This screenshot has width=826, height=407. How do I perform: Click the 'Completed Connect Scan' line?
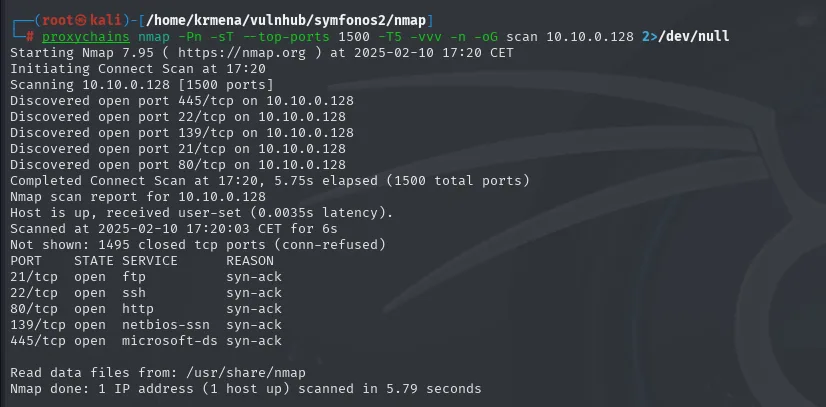270,181
